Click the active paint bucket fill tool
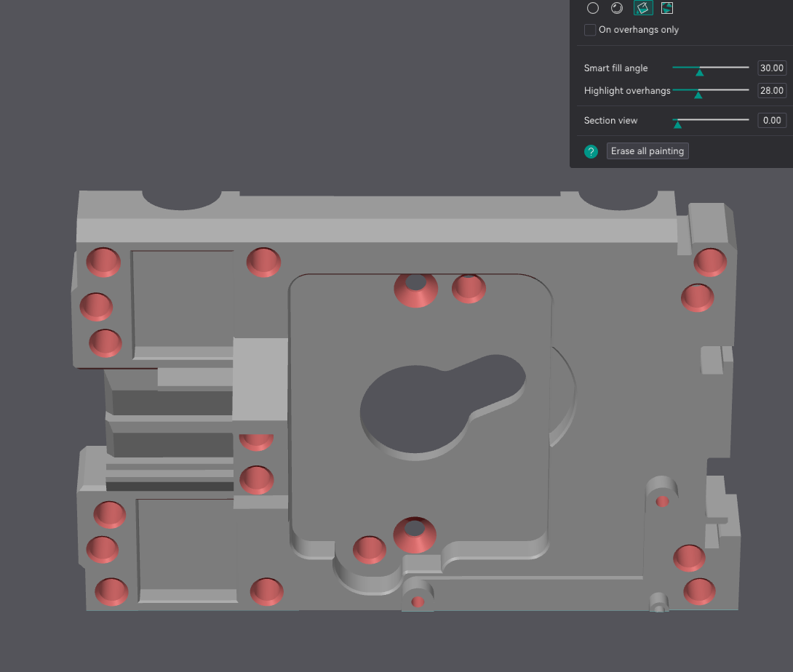 point(642,8)
